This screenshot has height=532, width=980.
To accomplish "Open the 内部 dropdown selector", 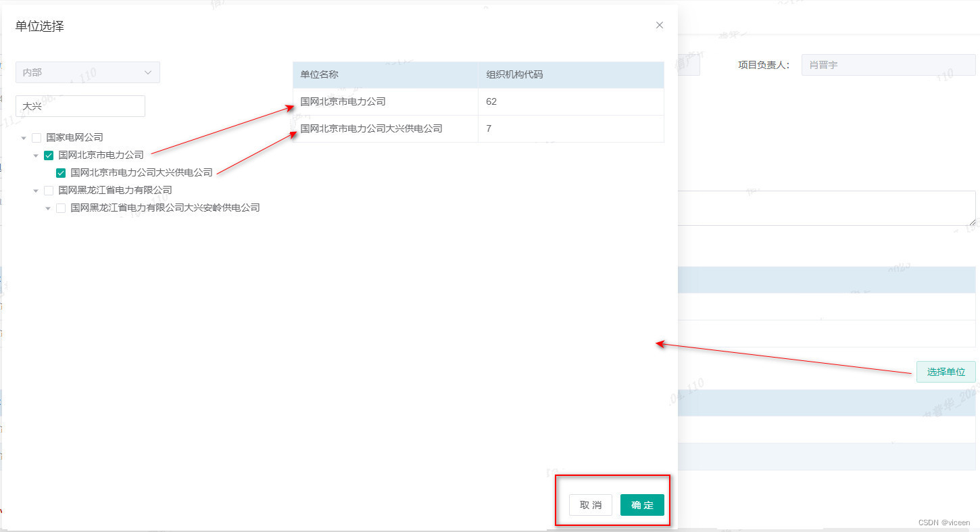I will [88, 72].
